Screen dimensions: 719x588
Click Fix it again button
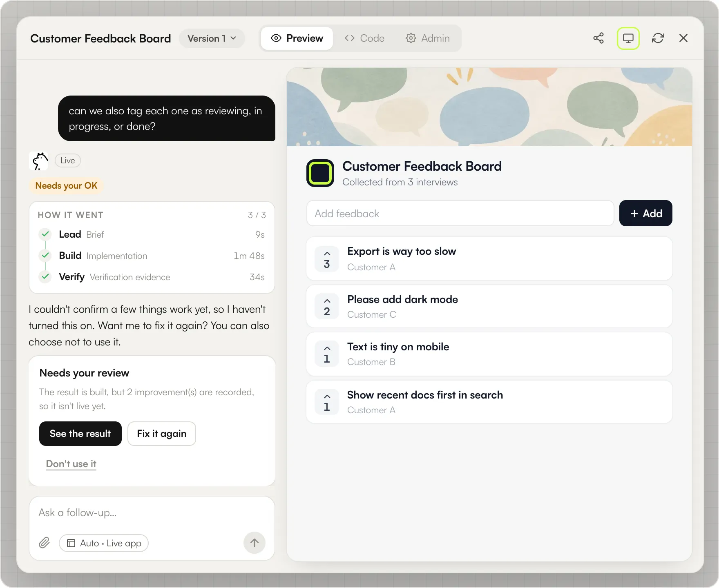click(162, 434)
